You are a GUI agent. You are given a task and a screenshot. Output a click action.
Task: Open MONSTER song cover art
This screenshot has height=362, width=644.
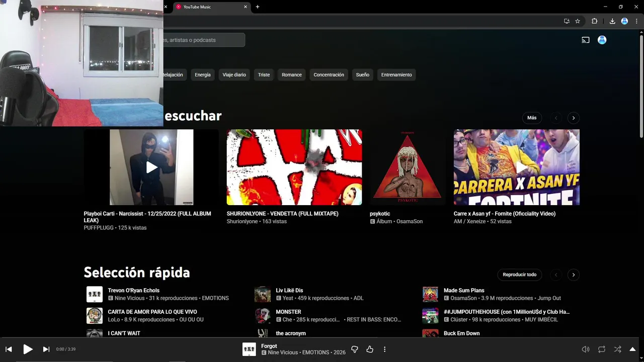click(263, 316)
